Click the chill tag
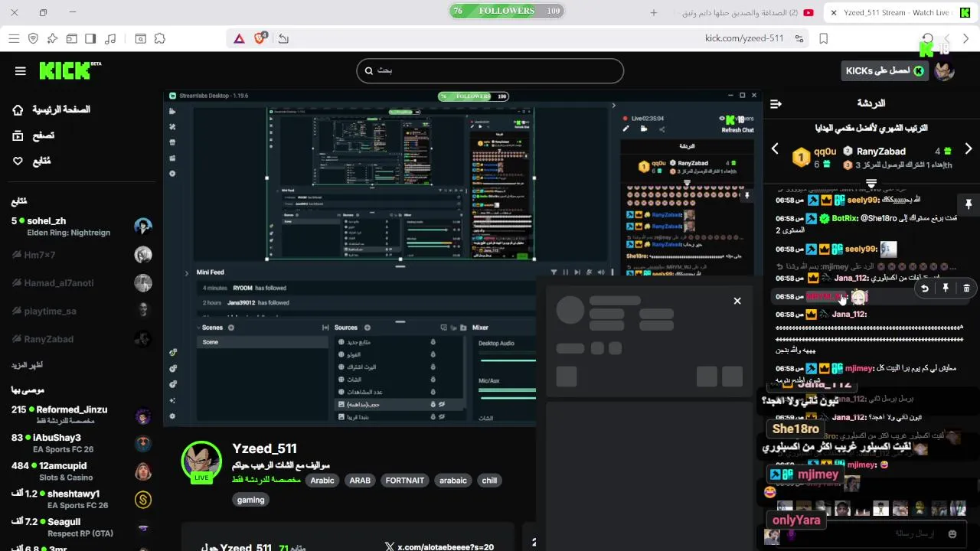 (490, 481)
